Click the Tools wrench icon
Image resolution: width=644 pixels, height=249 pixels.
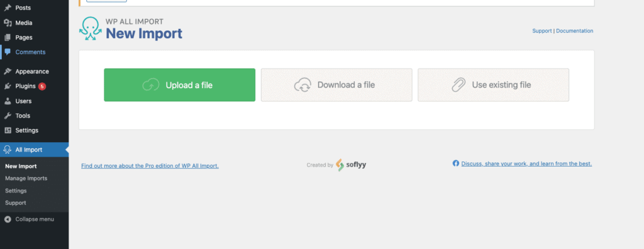tap(8, 116)
